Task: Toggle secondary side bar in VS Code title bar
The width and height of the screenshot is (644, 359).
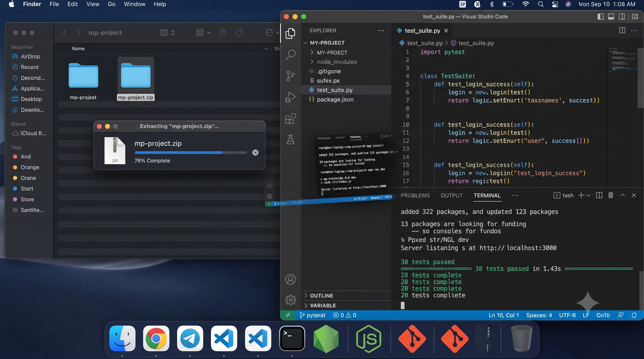Action: [622, 16]
